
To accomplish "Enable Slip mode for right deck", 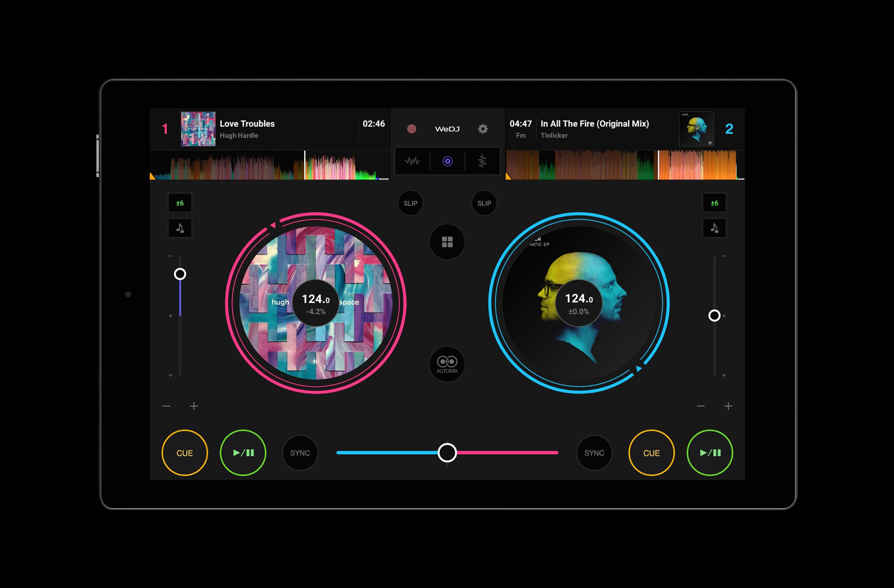I will 484,203.
